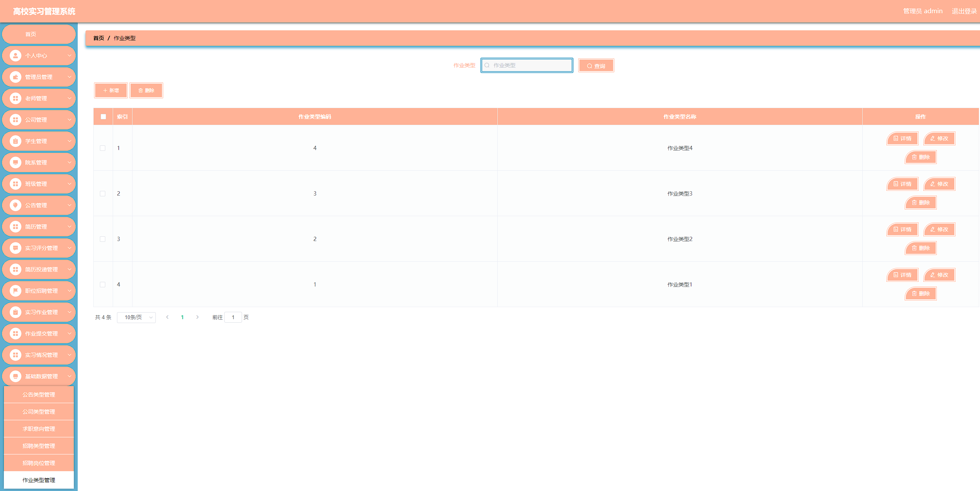Collapse the 基础数据管理 menu chevron
The width and height of the screenshot is (980, 491).
pyautogui.click(x=70, y=376)
